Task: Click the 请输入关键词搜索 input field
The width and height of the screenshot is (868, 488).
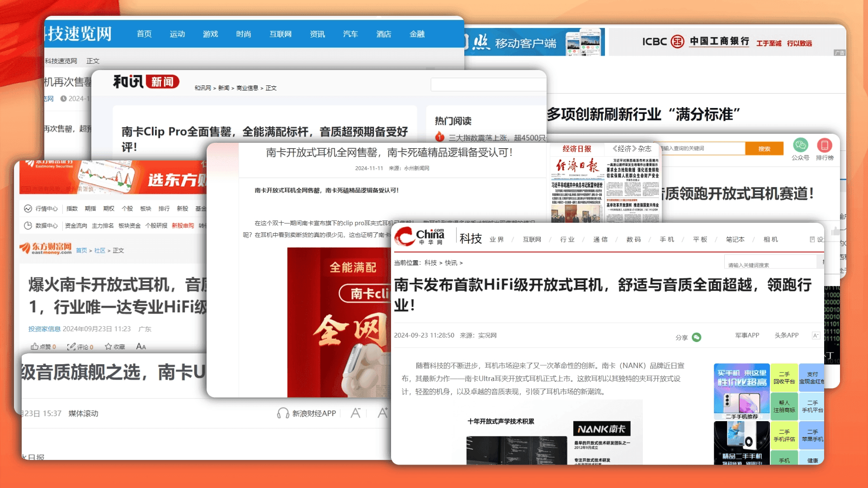Action: tap(770, 264)
